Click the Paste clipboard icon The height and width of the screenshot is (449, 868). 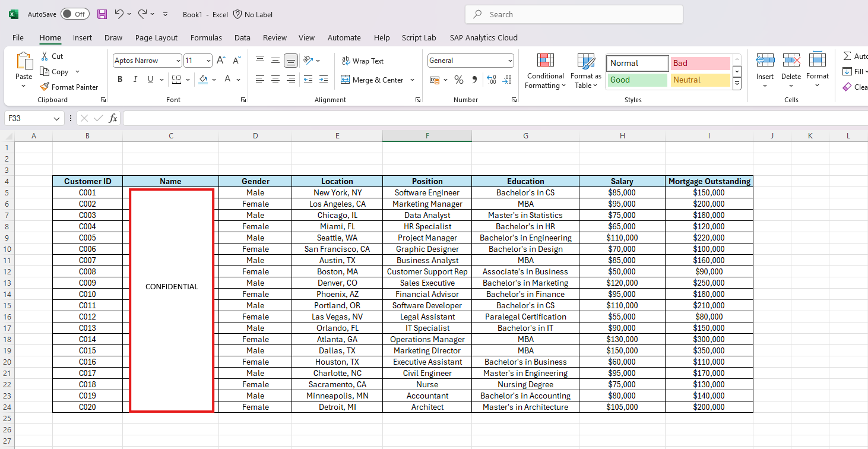coord(24,61)
